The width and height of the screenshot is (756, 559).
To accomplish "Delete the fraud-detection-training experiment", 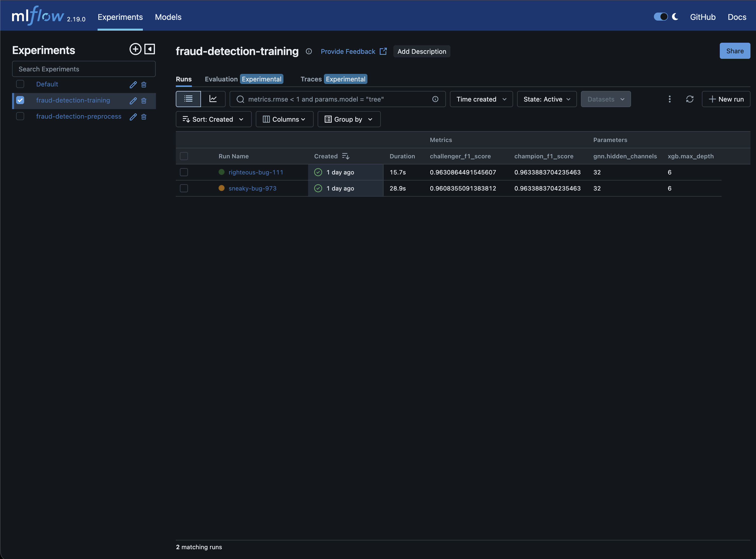I will (144, 101).
